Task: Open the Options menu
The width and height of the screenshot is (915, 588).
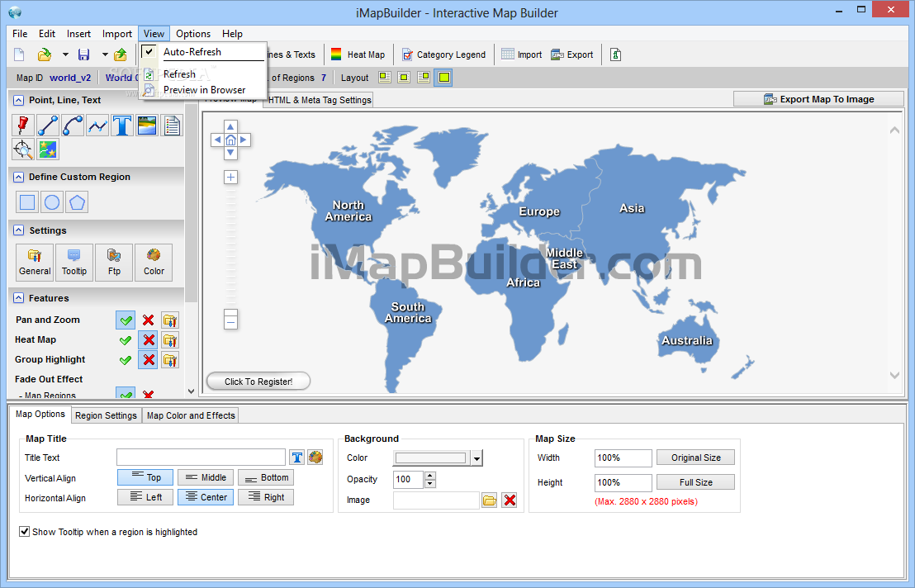Action: pyautogui.click(x=193, y=34)
